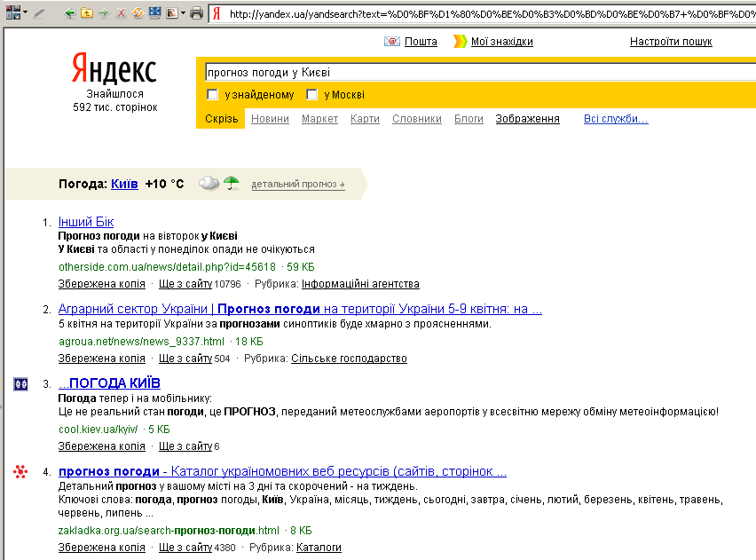756x560 pixels.
Task: Stop loading with the red X icon
Action: [x=121, y=13]
